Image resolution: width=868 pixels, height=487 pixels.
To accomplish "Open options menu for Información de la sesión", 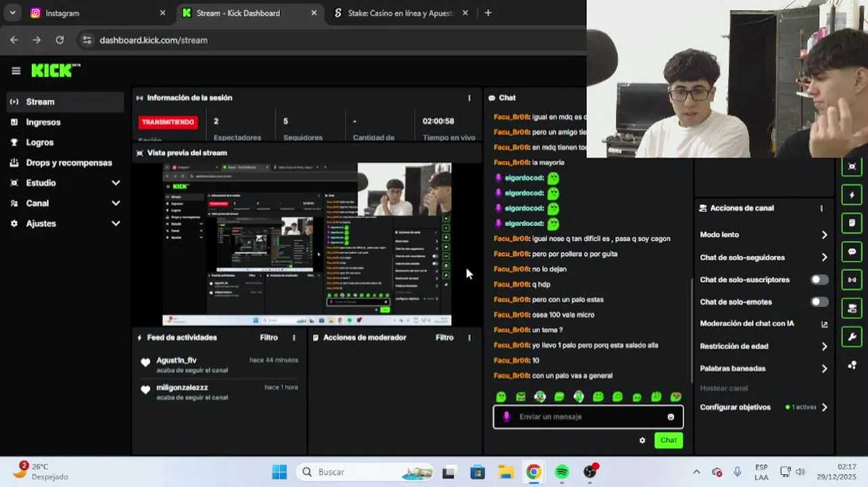I will point(469,98).
